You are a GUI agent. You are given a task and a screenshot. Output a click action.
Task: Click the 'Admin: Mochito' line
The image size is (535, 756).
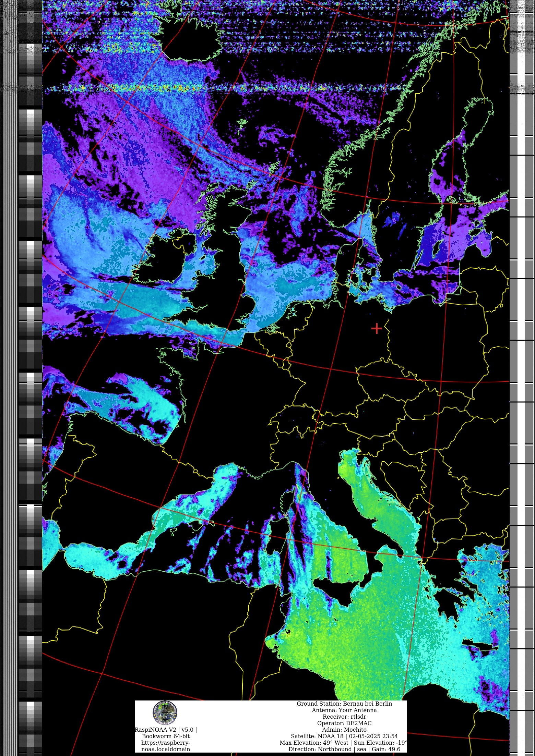click(344, 730)
